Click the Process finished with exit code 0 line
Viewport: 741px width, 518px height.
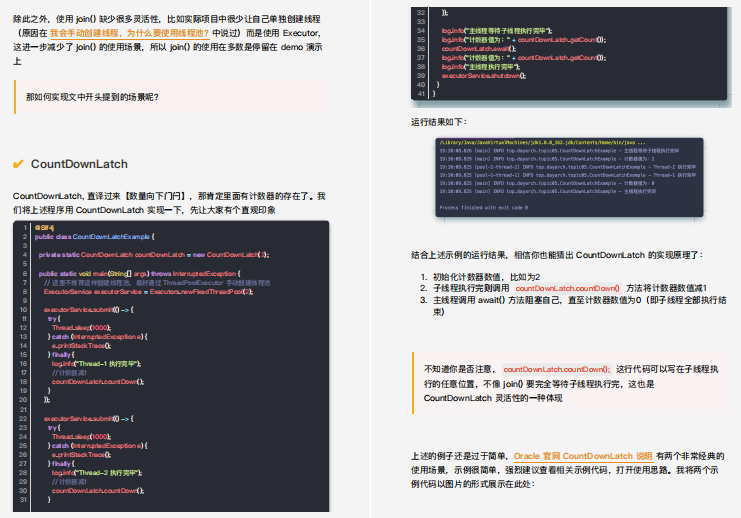483,207
